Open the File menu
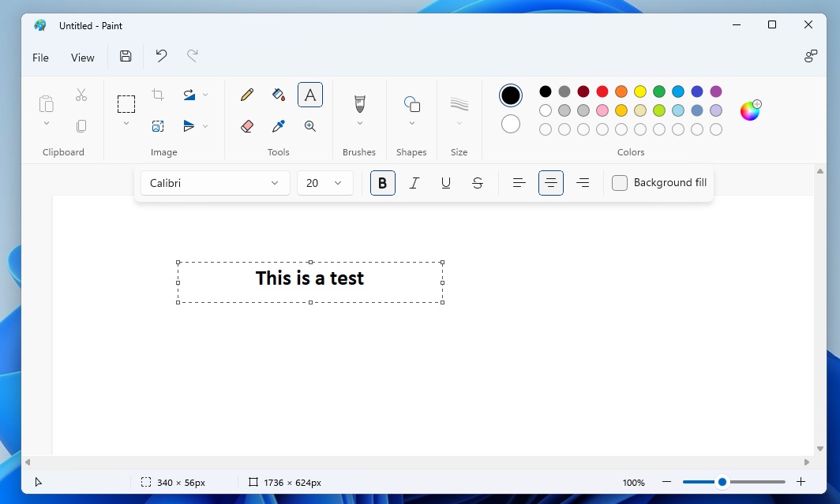840x504 pixels. click(x=40, y=58)
